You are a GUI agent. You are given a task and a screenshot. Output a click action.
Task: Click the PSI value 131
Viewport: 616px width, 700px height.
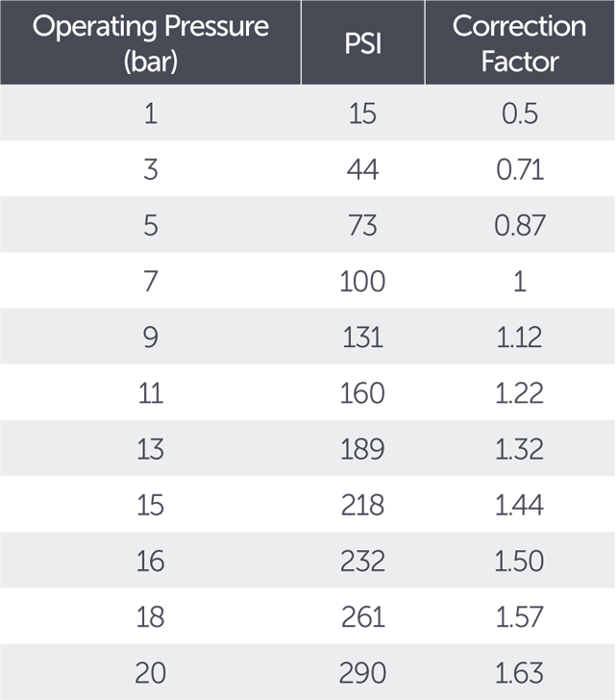362,337
